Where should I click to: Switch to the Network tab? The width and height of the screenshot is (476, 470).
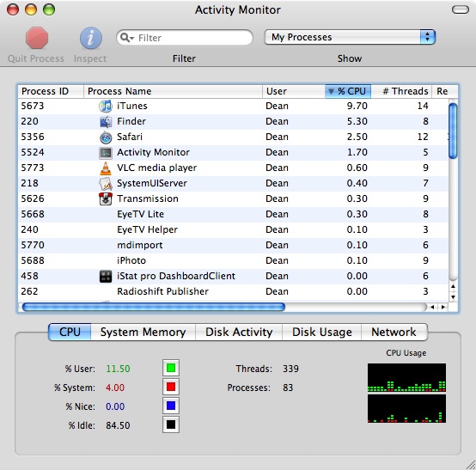(394, 332)
